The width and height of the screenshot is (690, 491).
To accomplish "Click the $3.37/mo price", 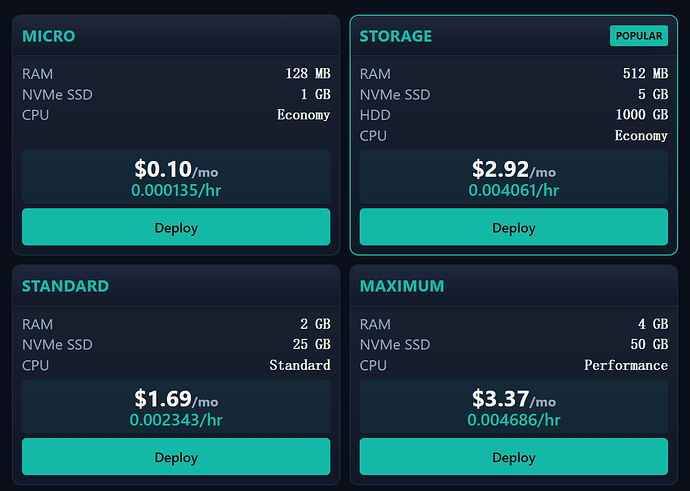I will coord(514,399).
